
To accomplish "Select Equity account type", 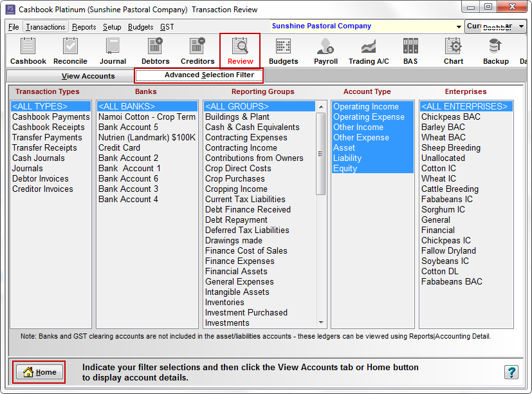I will pos(372,169).
